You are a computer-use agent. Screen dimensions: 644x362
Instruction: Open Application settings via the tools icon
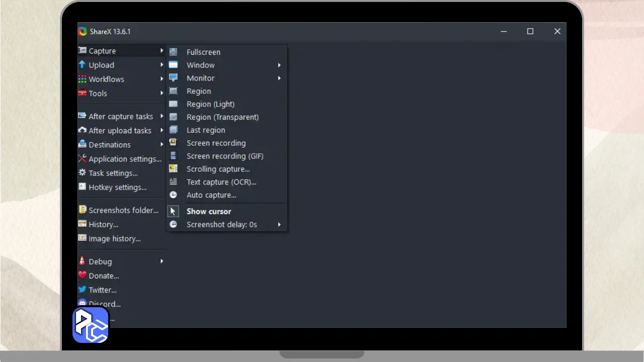click(83, 158)
